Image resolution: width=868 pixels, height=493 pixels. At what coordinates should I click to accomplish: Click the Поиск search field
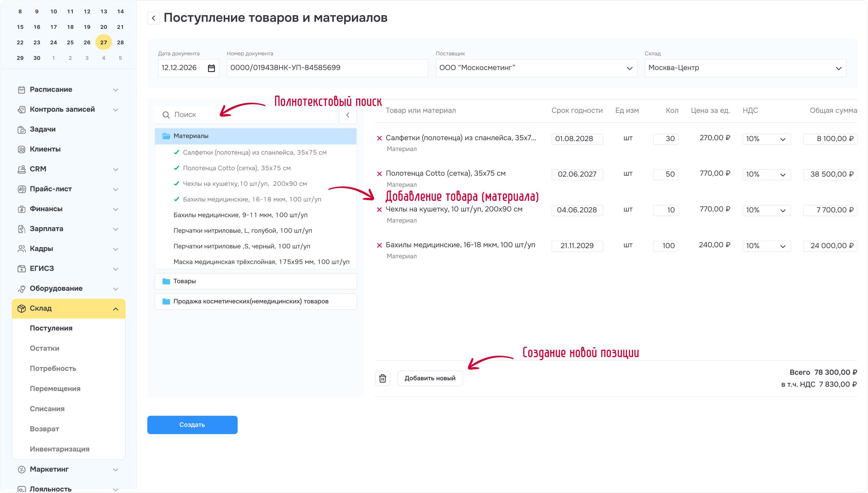[245, 115]
